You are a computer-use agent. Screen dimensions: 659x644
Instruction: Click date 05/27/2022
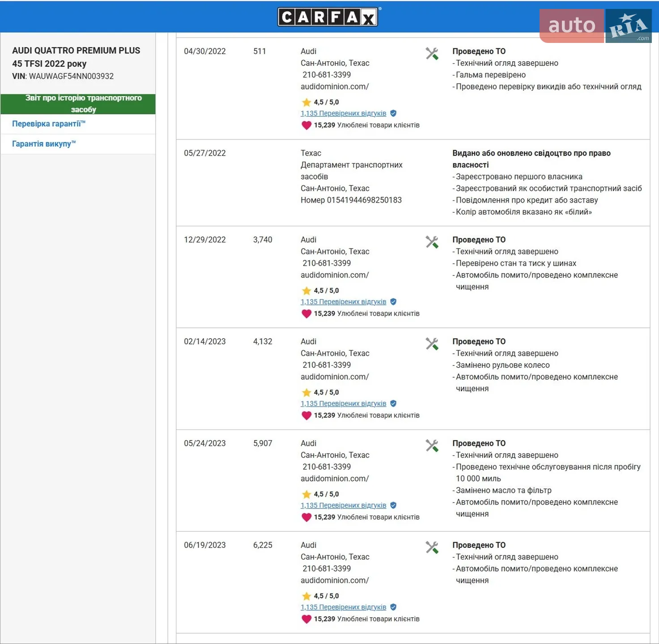point(205,153)
